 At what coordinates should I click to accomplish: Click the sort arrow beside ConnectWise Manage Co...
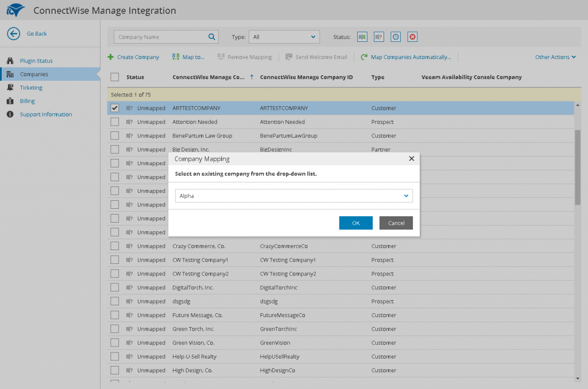252,77
